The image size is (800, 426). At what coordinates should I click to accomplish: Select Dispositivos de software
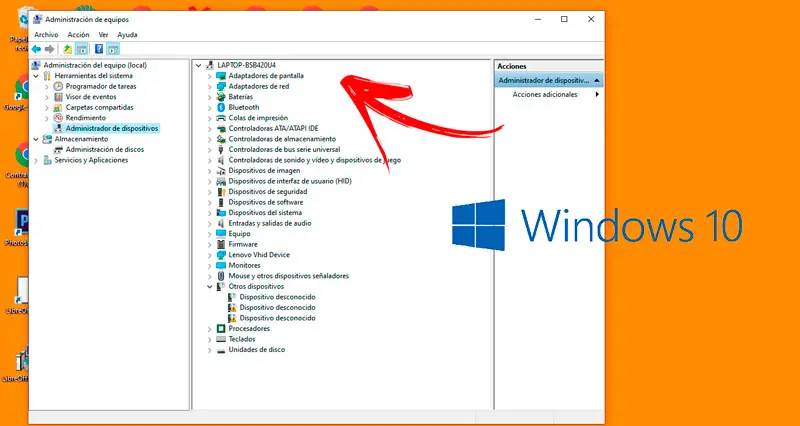[x=266, y=202]
